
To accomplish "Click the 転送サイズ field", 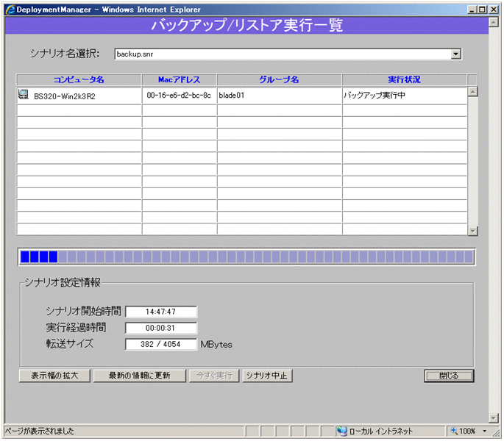I will pyautogui.click(x=161, y=344).
